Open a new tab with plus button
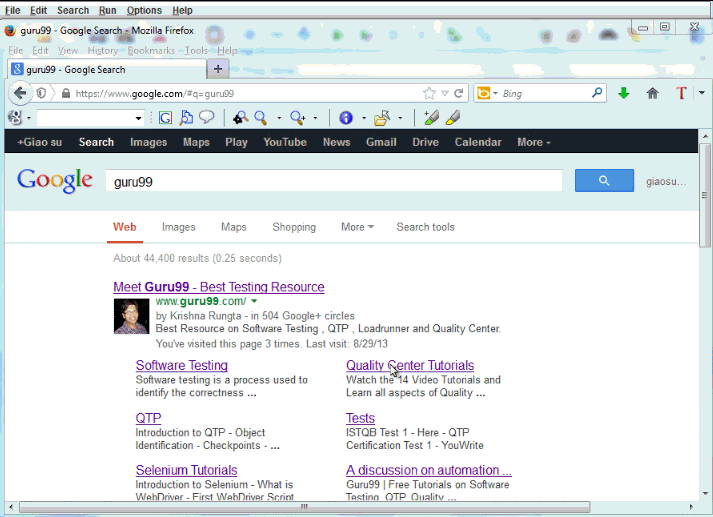 pyautogui.click(x=218, y=69)
